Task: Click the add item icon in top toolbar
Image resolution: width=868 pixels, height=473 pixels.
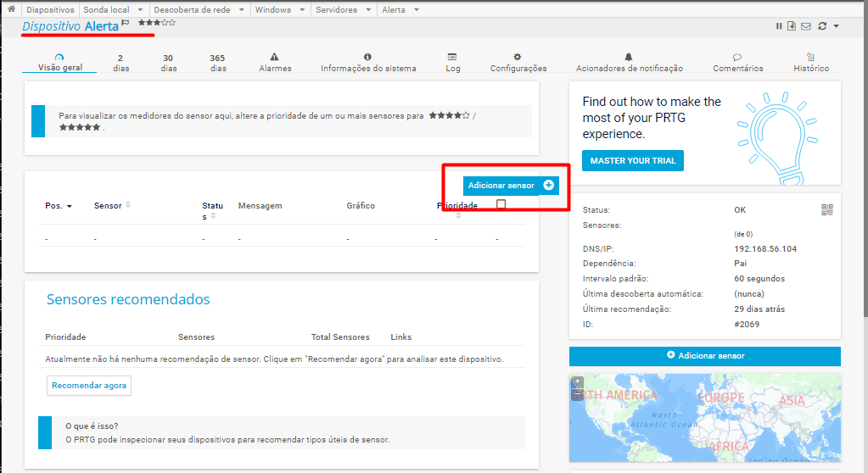Action: click(x=792, y=26)
